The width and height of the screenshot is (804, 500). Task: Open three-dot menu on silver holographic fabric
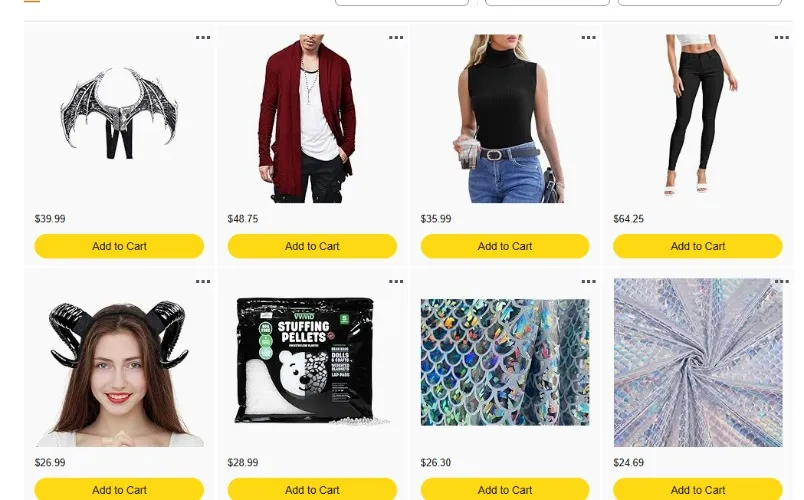click(781, 282)
